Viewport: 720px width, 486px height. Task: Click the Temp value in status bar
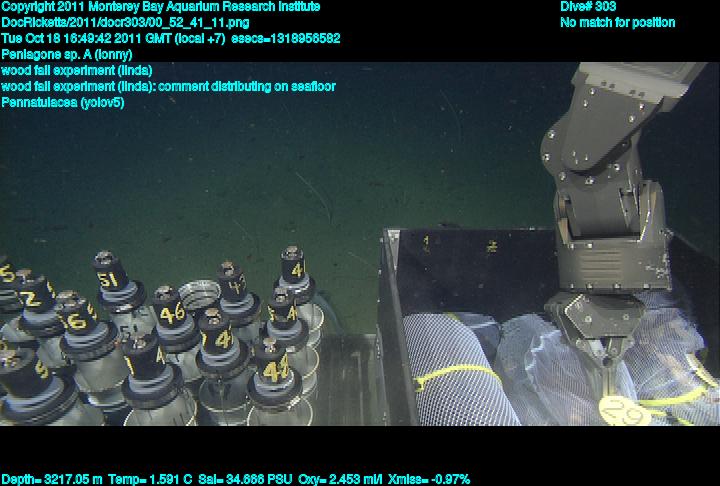pos(150,479)
